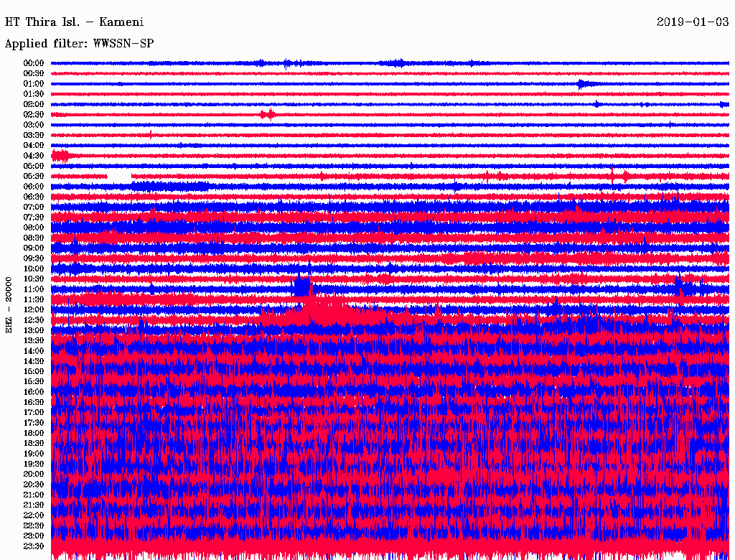Select the 07:30 time label

pyautogui.click(x=34, y=218)
